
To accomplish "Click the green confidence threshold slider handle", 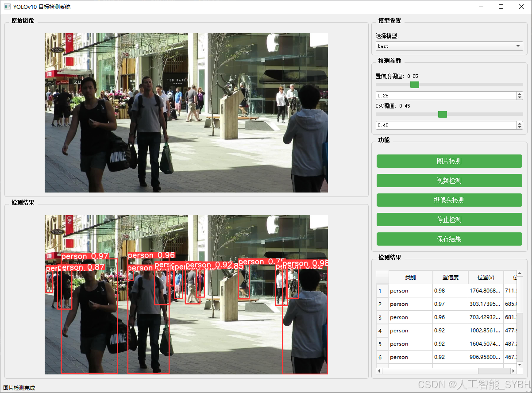I will [414, 85].
